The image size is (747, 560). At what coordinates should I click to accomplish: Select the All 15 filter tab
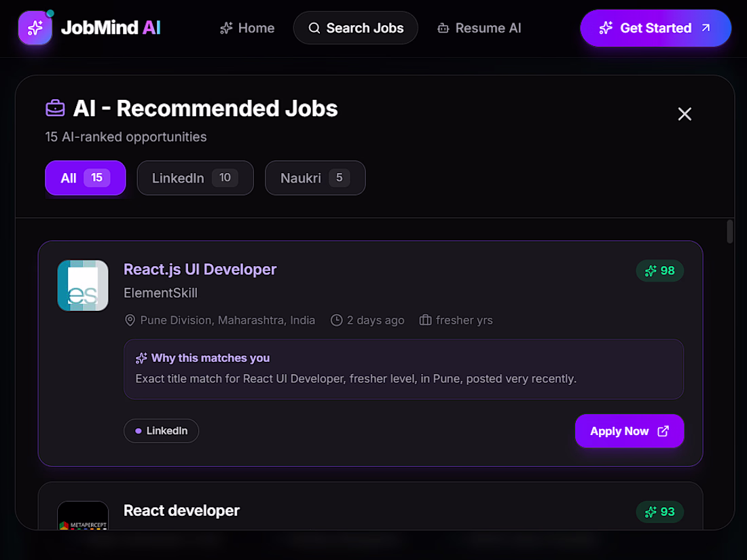[86, 178]
